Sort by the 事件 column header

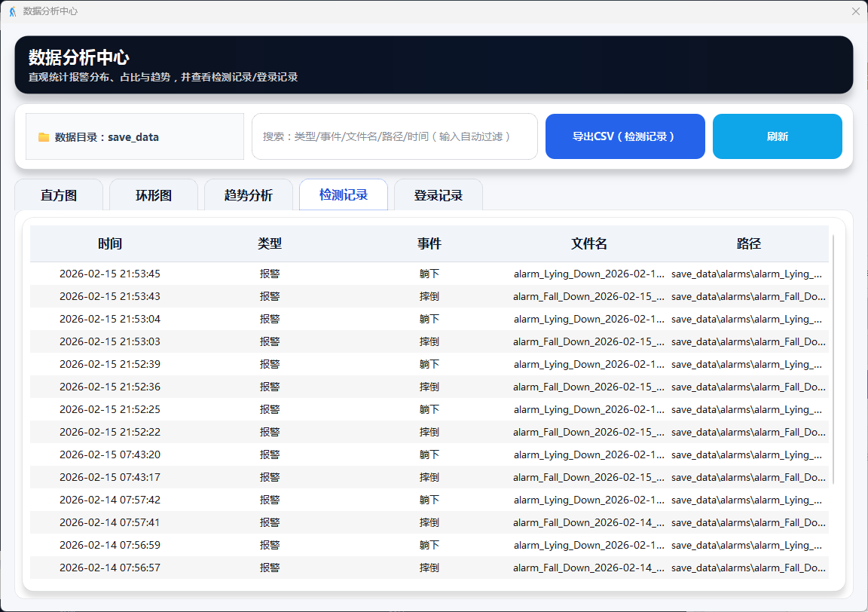pos(429,243)
